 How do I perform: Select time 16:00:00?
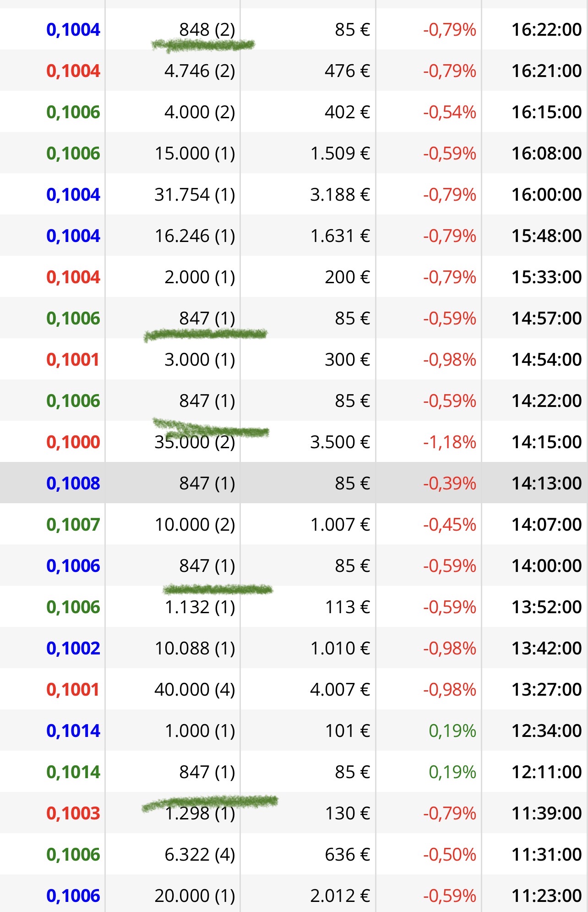pos(546,195)
